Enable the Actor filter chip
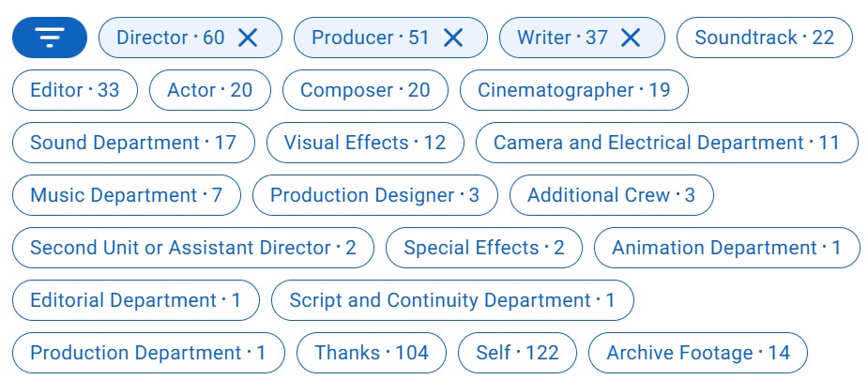This screenshot has height=380, width=868. 209,90
